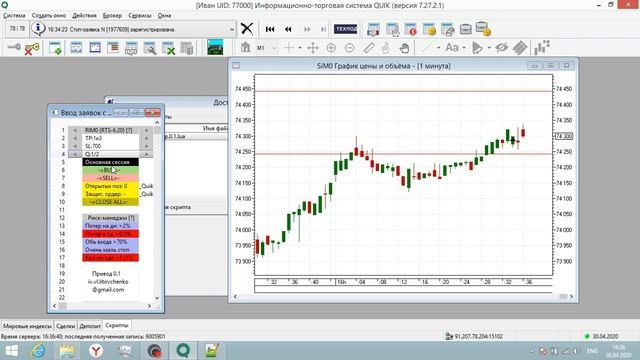
Task: Switch to the Скрипты tab
Action: [117, 326]
